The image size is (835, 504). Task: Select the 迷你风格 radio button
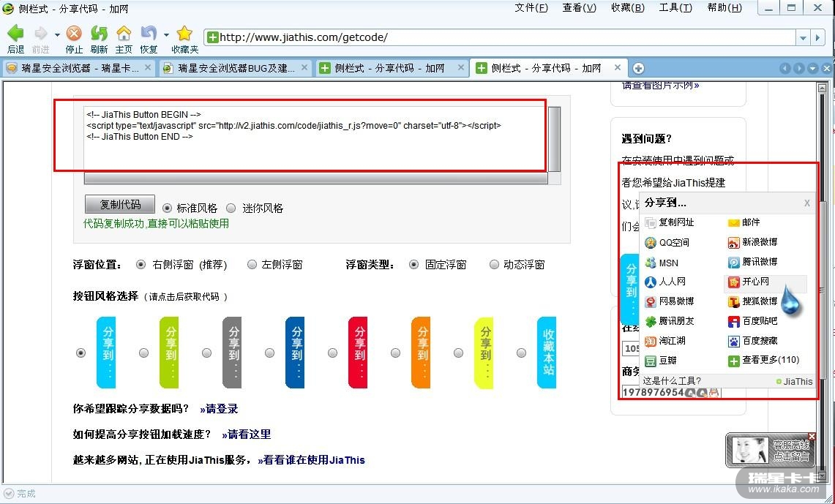point(231,208)
